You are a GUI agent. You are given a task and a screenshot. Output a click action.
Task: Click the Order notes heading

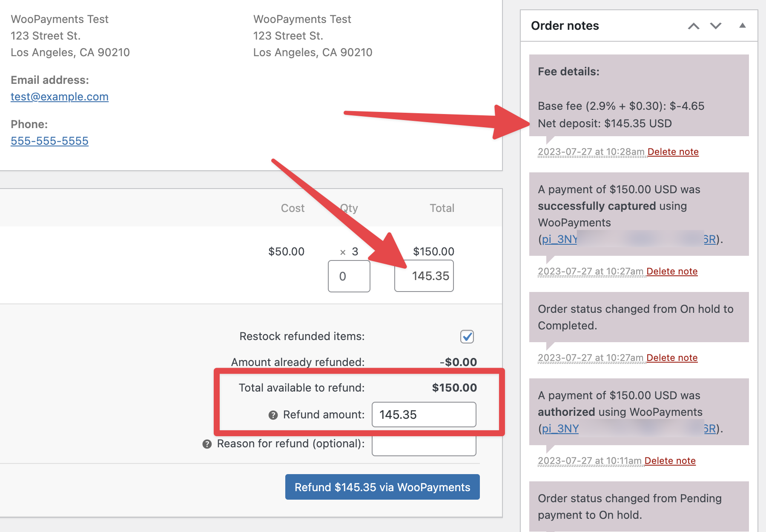click(565, 26)
